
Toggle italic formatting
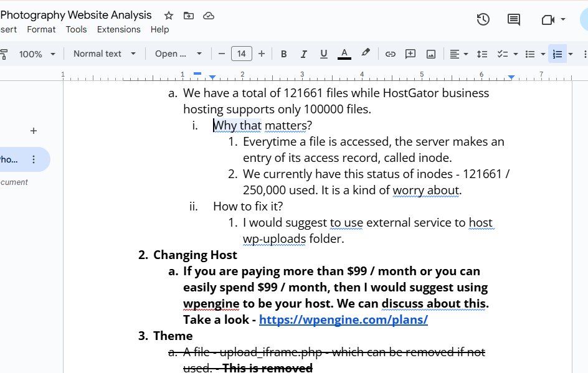click(x=304, y=54)
